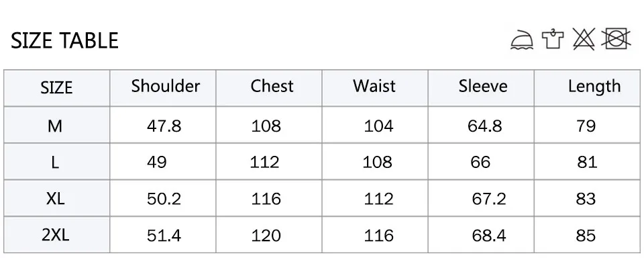Viewport: 644px width, 258px height.
Task: Click the 120 chest value for 2XL
Action: tap(266, 235)
